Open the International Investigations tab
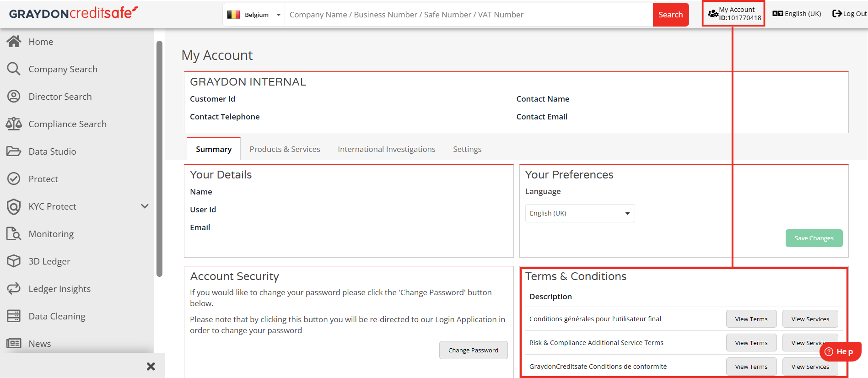Screen dimensions: 868x378 (387, 149)
